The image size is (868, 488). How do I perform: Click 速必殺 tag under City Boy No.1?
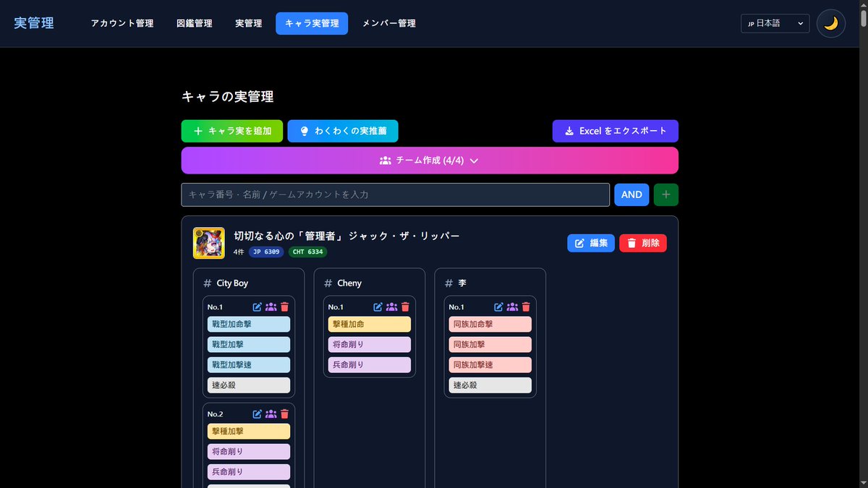[x=249, y=385]
